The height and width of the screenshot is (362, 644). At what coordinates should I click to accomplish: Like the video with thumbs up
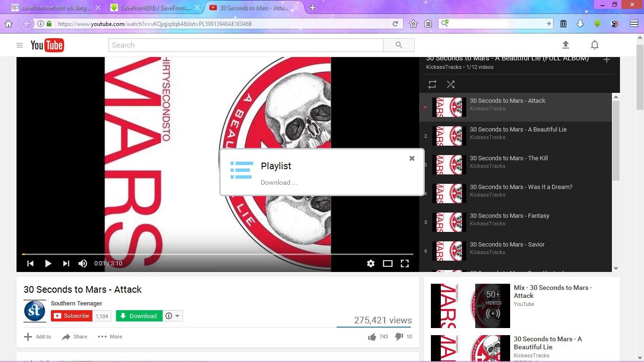[x=372, y=337]
